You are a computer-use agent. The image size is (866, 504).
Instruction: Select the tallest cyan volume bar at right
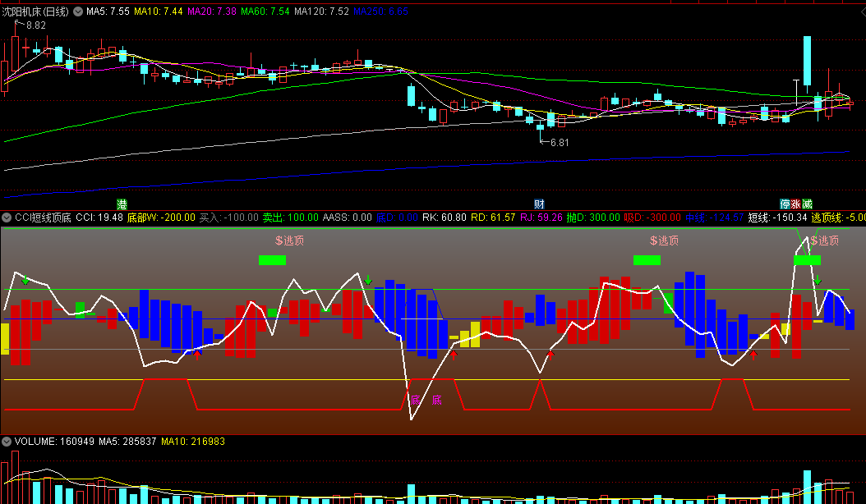tap(807, 487)
